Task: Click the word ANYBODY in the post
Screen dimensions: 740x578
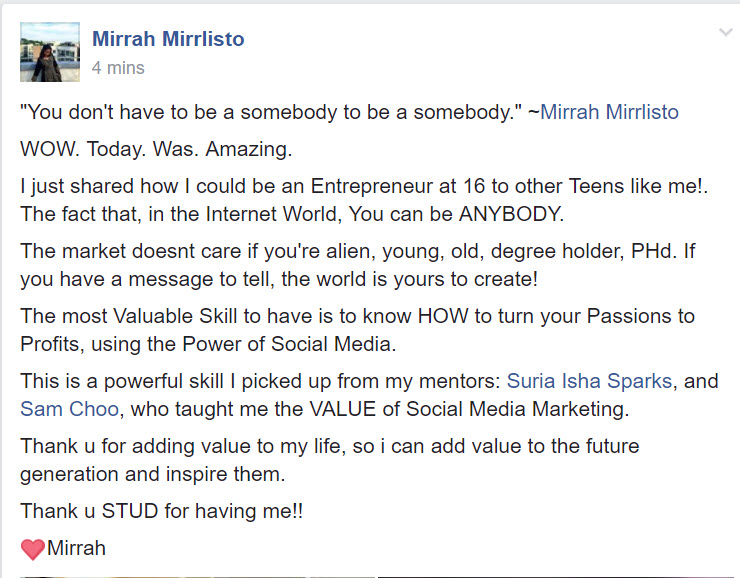Action: click(511, 214)
